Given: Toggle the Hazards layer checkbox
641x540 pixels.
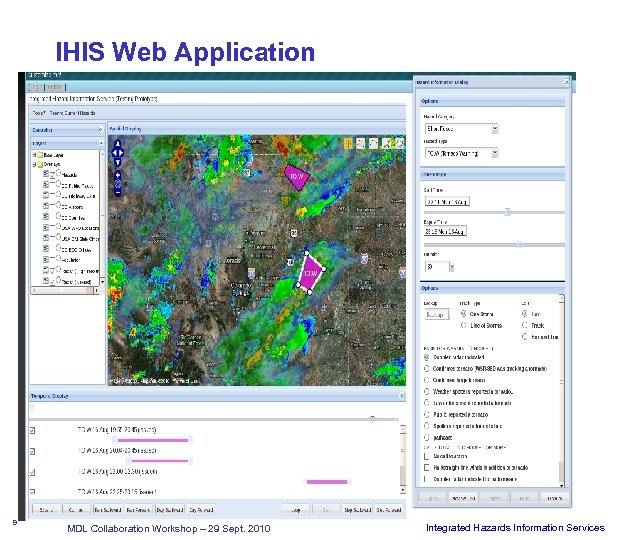Looking at the screenshot, I should (x=52, y=175).
